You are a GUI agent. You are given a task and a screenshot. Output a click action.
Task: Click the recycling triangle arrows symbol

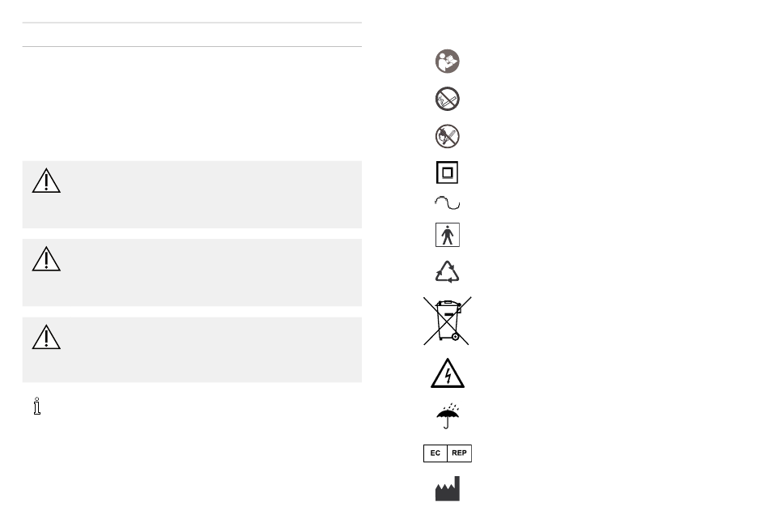[x=448, y=272]
